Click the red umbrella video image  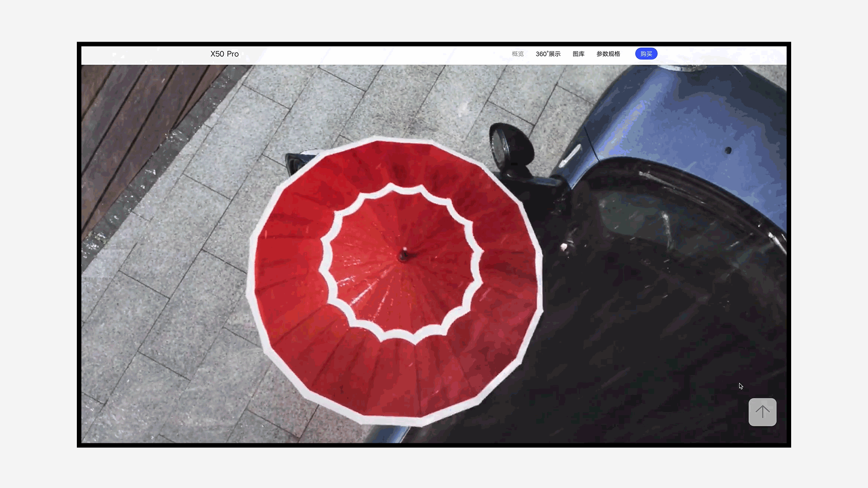(x=434, y=253)
